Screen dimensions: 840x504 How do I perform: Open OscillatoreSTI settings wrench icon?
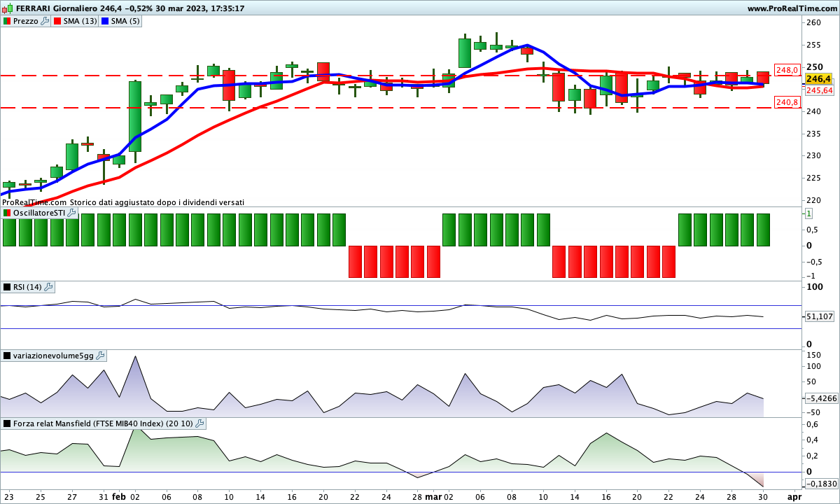pyautogui.click(x=71, y=212)
